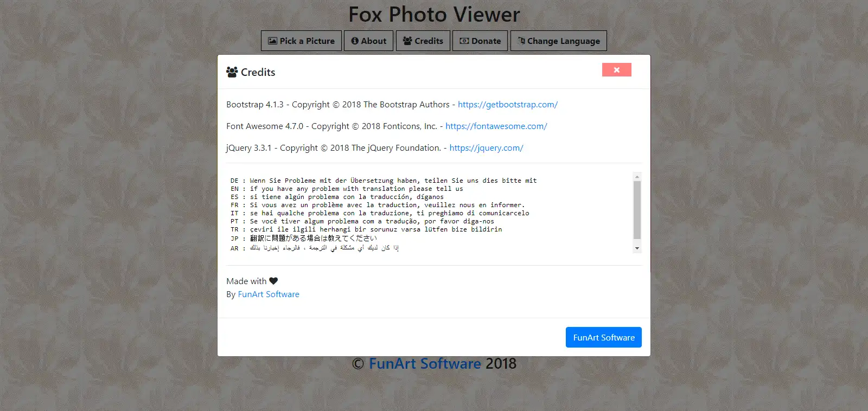Open the About dialog
Image resolution: width=868 pixels, height=411 pixels.
(x=369, y=41)
